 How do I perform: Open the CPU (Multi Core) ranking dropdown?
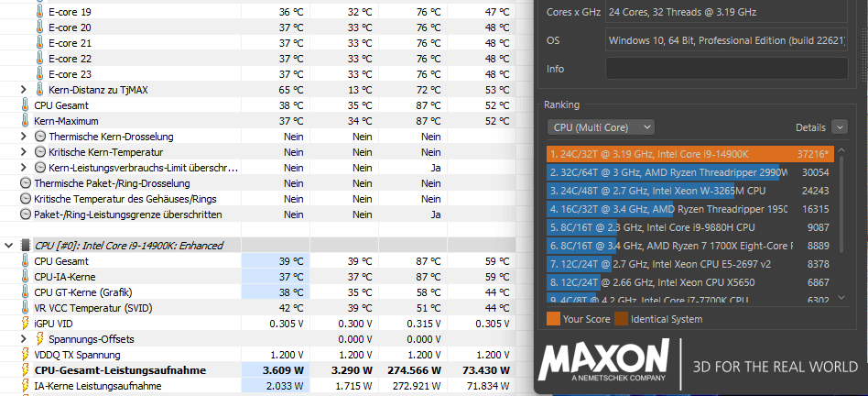coord(601,127)
